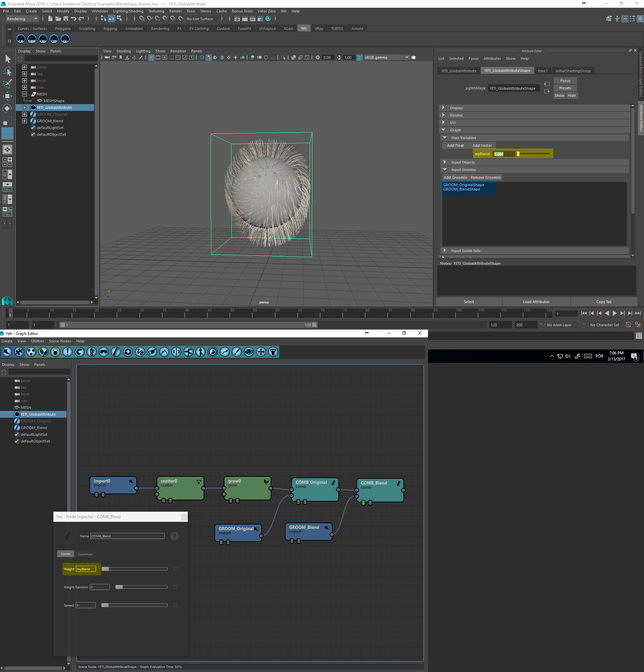Viewport: 644px width, 672px height.
Task: Click the myBlend slider in Attribute Editor
Action: pos(533,154)
